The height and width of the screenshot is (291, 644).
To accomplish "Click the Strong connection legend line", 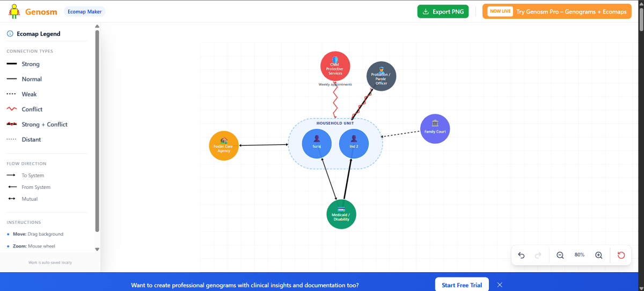I will (11, 64).
